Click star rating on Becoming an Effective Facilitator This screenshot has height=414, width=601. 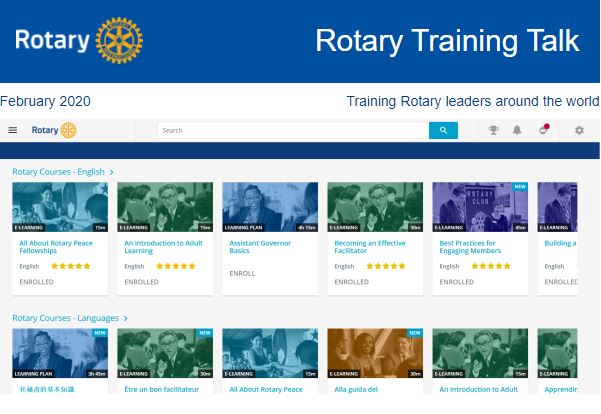tap(386, 266)
